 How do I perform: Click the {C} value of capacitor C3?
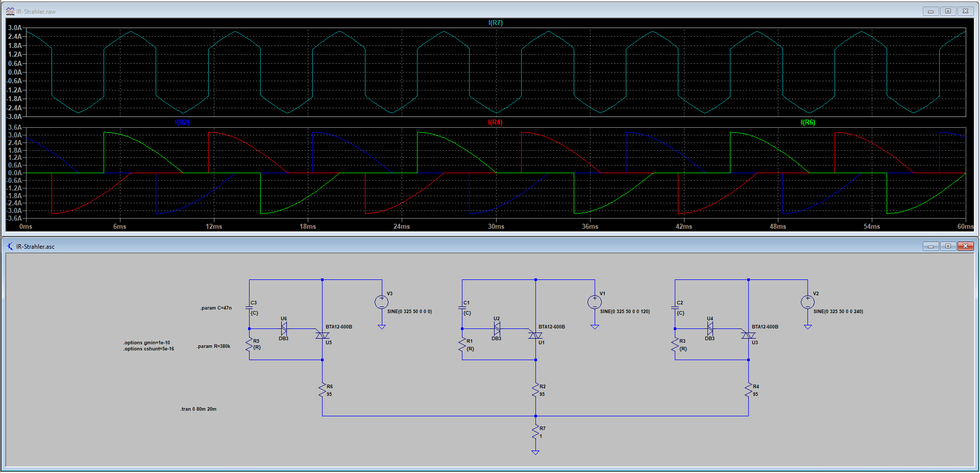pos(254,313)
